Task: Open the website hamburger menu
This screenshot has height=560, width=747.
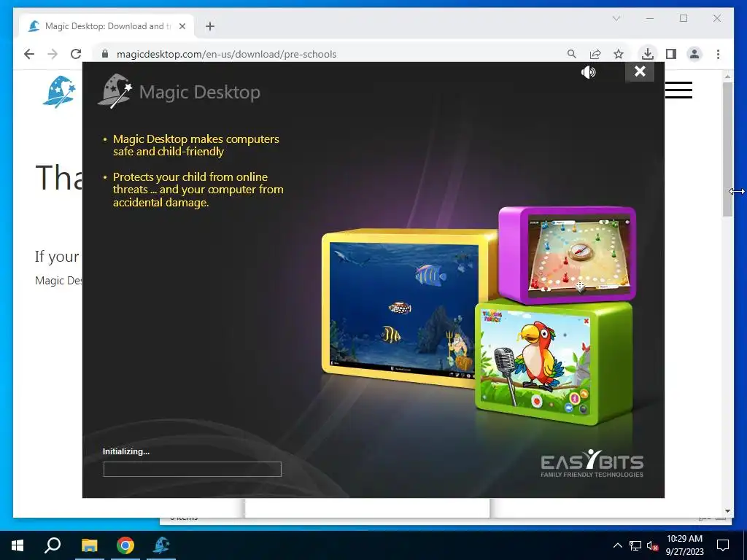Action: point(678,90)
